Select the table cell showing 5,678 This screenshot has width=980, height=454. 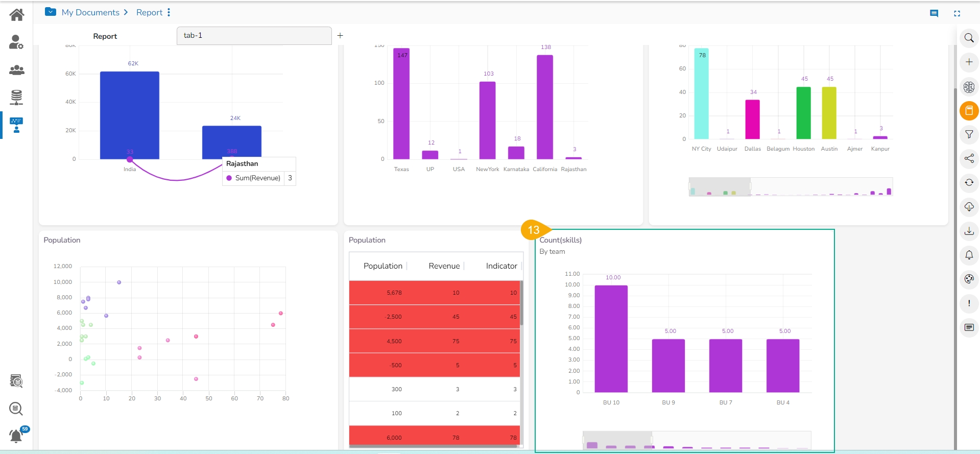pyautogui.click(x=394, y=293)
